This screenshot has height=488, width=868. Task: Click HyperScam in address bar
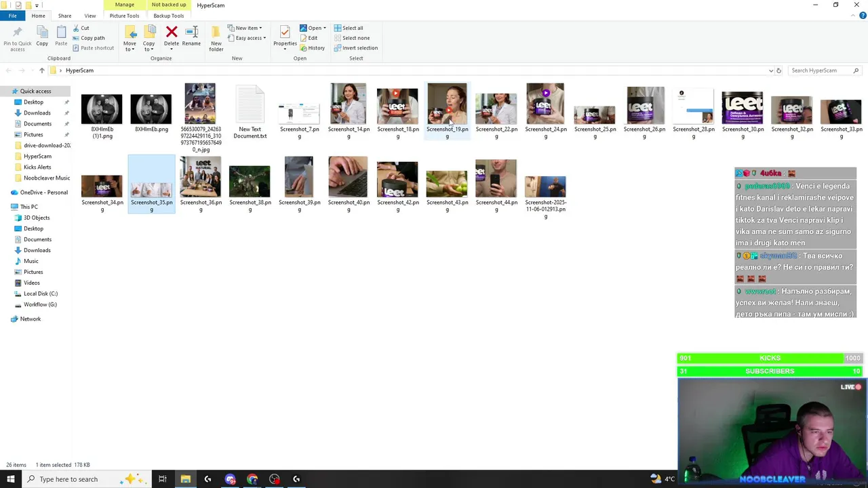tap(79, 70)
